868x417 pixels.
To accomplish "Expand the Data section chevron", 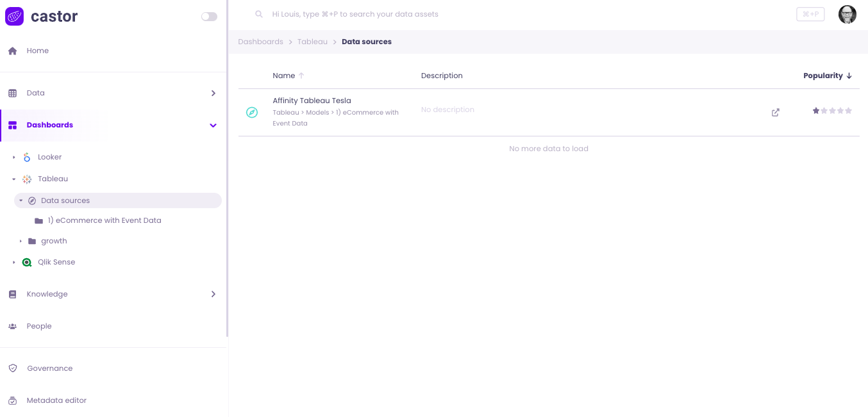I will tap(213, 93).
